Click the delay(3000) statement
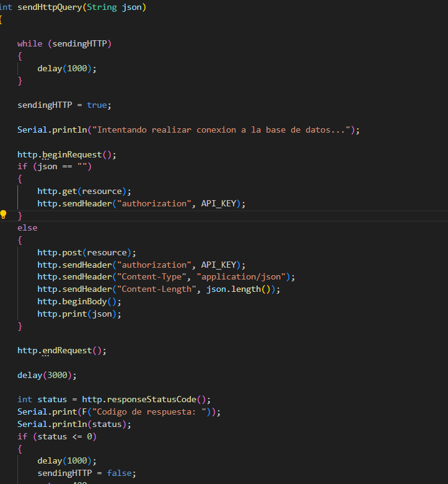The height and width of the screenshot is (484, 448). [46, 375]
